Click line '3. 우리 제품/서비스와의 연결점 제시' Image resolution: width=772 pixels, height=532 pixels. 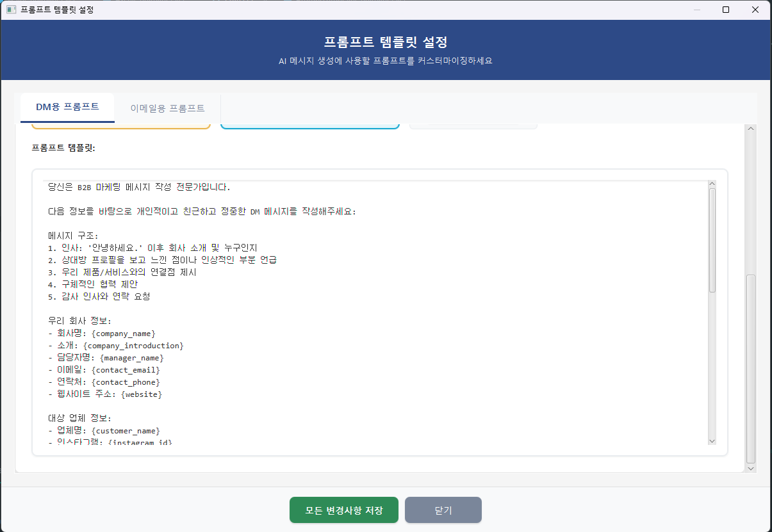(122, 272)
